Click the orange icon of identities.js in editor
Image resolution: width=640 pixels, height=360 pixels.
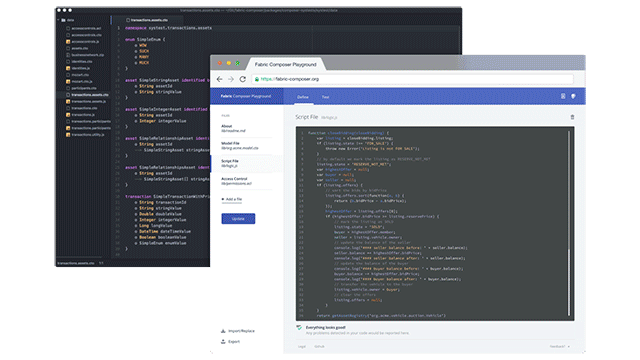coord(68,68)
